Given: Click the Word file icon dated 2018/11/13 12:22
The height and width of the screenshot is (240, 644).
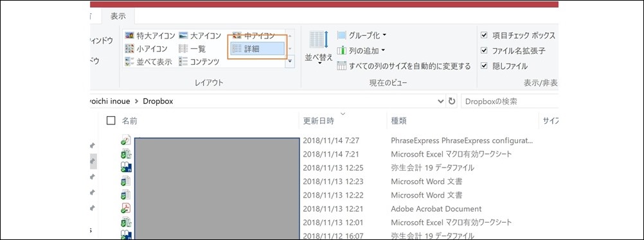Looking at the screenshot, I should 126,194.
